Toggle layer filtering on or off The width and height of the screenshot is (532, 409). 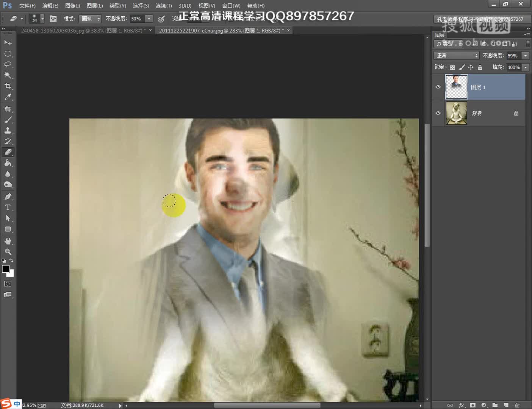pyautogui.click(x=528, y=44)
